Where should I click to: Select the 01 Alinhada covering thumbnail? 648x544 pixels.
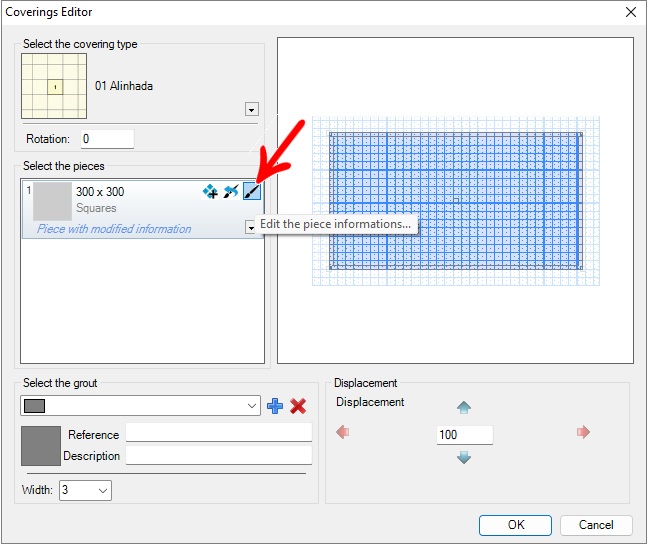[x=54, y=86]
